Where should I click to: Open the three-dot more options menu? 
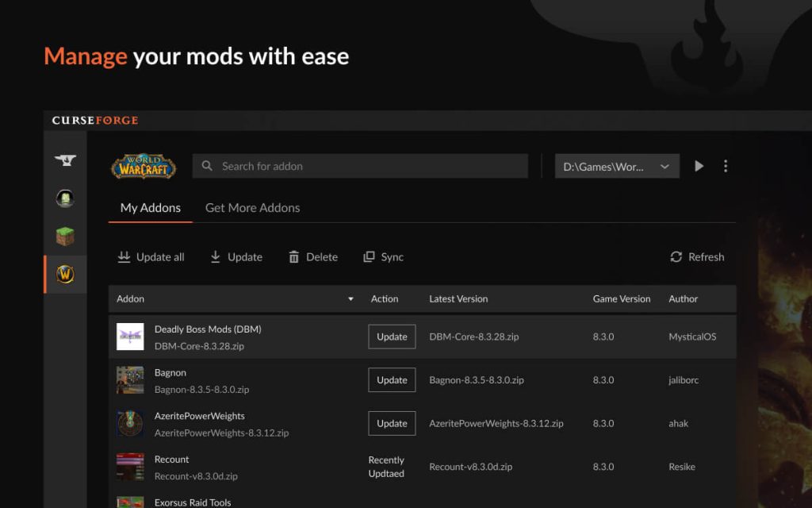pyautogui.click(x=725, y=166)
